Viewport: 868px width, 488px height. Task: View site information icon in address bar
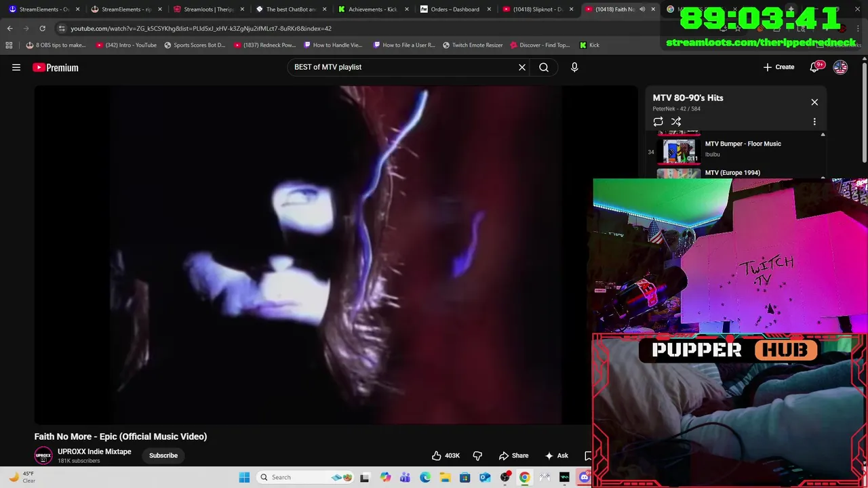(62, 28)
